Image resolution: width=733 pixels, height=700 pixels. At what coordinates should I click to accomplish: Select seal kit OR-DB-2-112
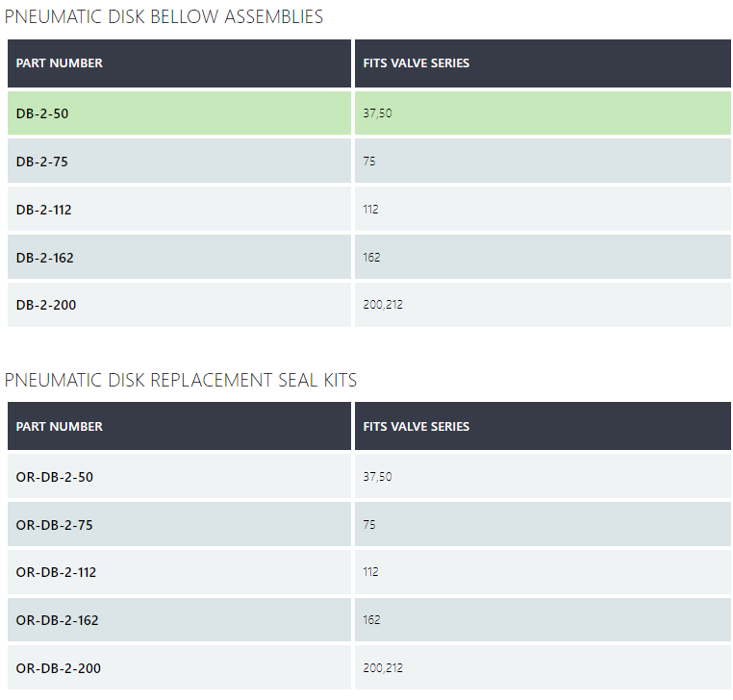click(x=57, y=572)
